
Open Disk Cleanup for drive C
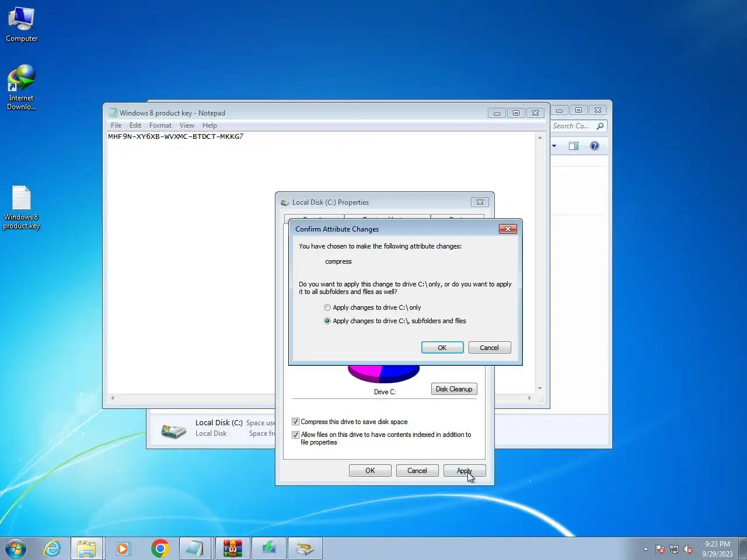point(454,389)
